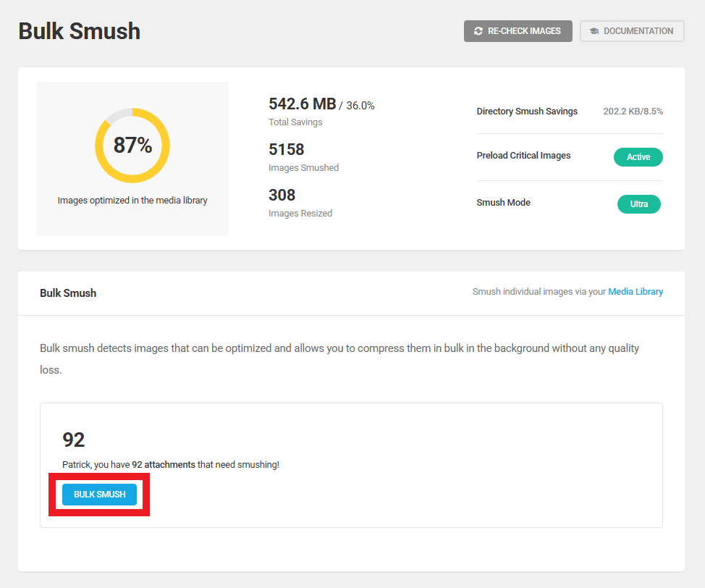Click the Bulk Smush page title
705x588 pixels.
79,31
